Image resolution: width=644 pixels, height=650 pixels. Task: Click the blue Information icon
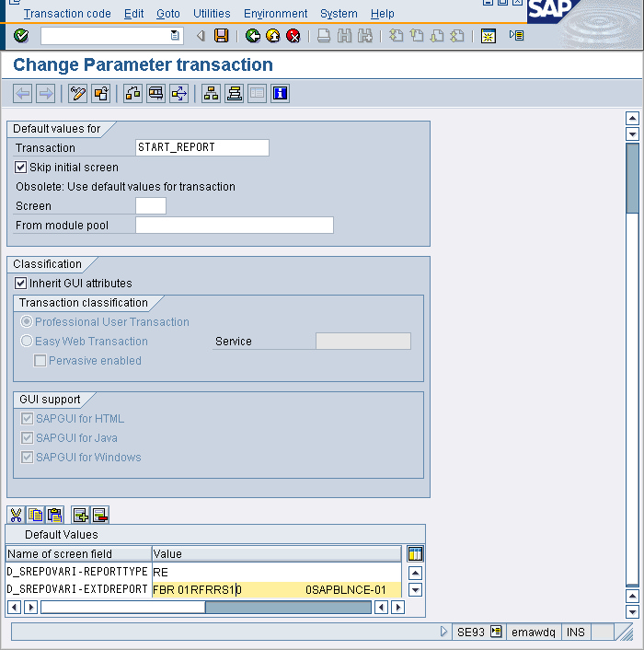(x=280, y=93)
